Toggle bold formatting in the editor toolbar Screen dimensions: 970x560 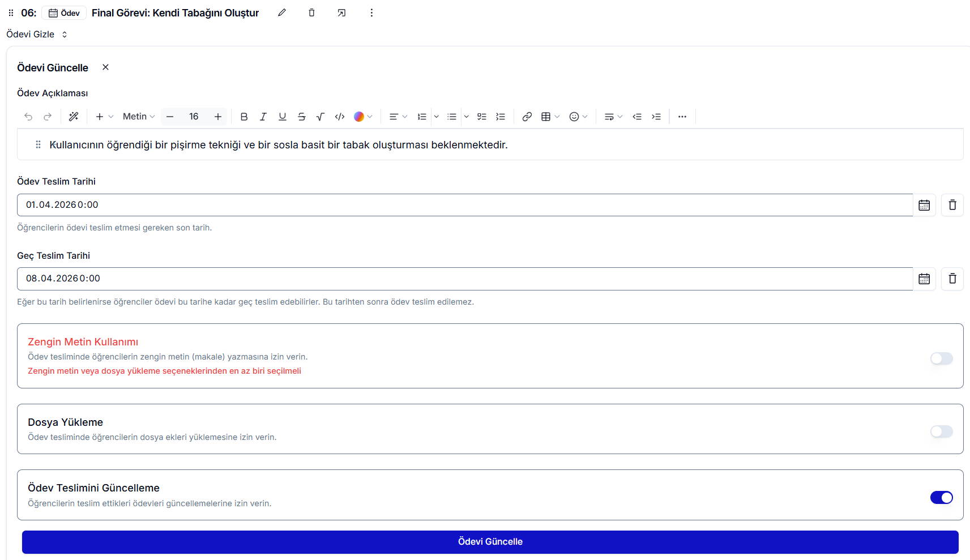pyautogui.click(x=244, y=117)
